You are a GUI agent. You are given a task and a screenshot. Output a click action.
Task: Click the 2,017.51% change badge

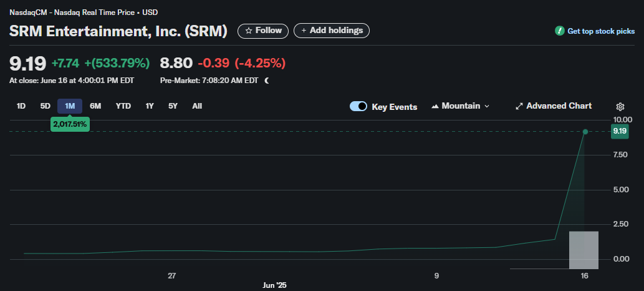(70, 124)
